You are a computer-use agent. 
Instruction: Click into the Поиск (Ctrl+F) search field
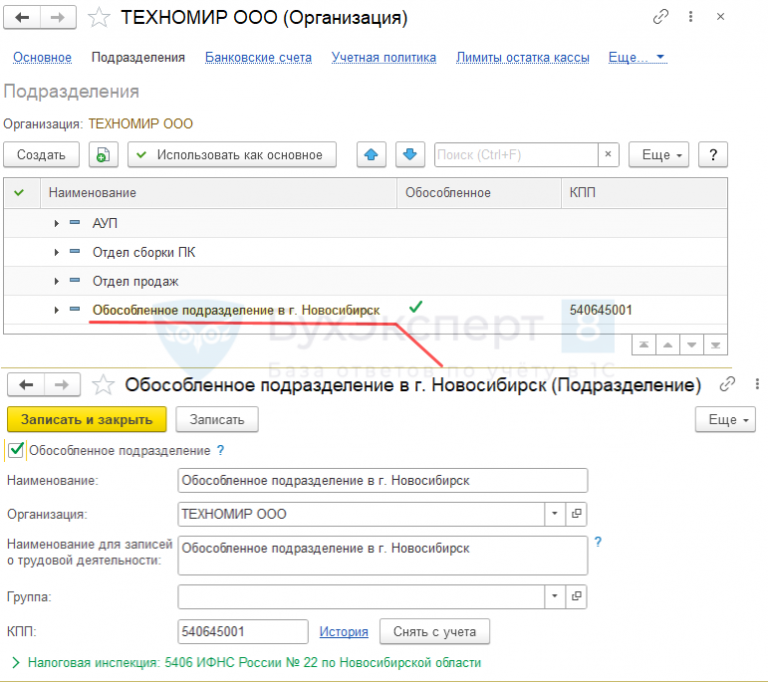click(x=516, y=154)
